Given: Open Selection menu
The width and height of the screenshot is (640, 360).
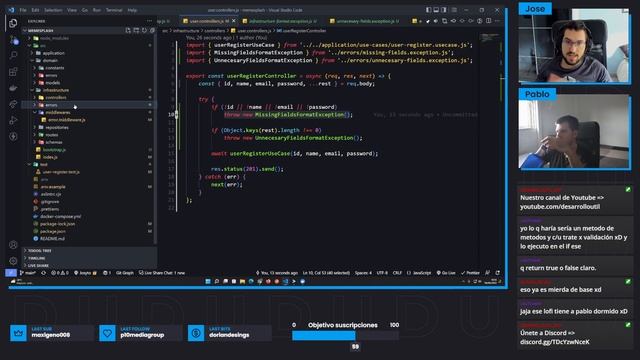Looking at the screenshot, I should coord(53,10).
